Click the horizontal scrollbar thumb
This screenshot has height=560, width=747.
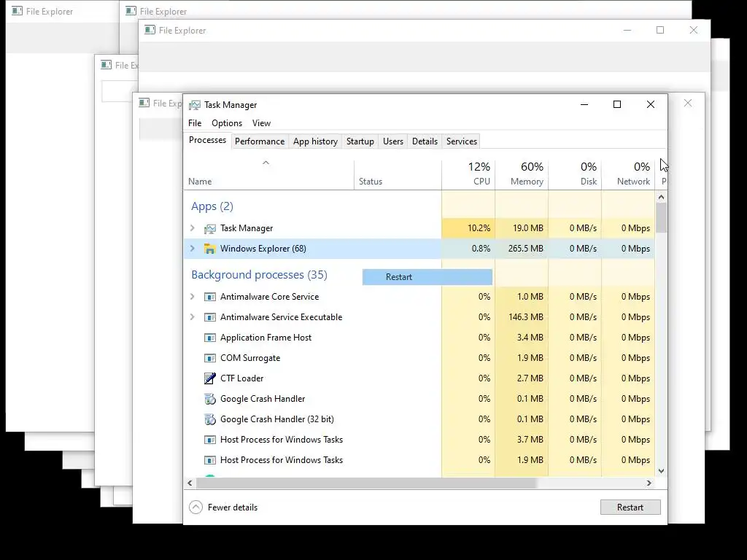[x=366, y=483]
